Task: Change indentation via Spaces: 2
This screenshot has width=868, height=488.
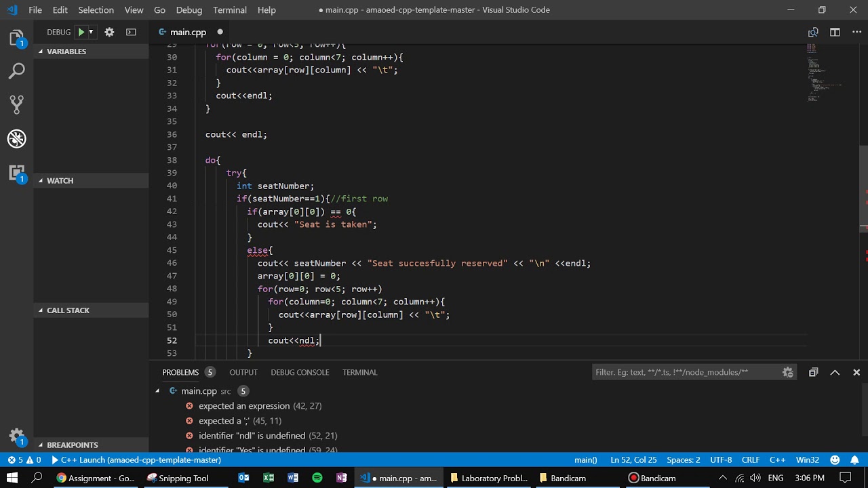Action: point(684,460)
